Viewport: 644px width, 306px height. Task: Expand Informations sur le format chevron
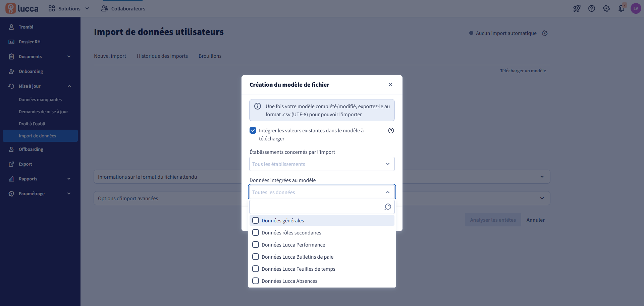point(542,177)
